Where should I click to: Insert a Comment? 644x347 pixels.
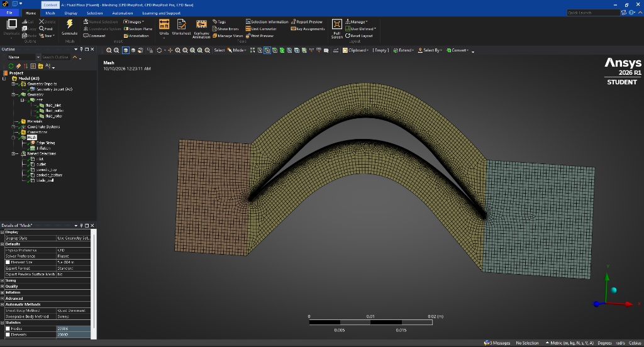94,36
